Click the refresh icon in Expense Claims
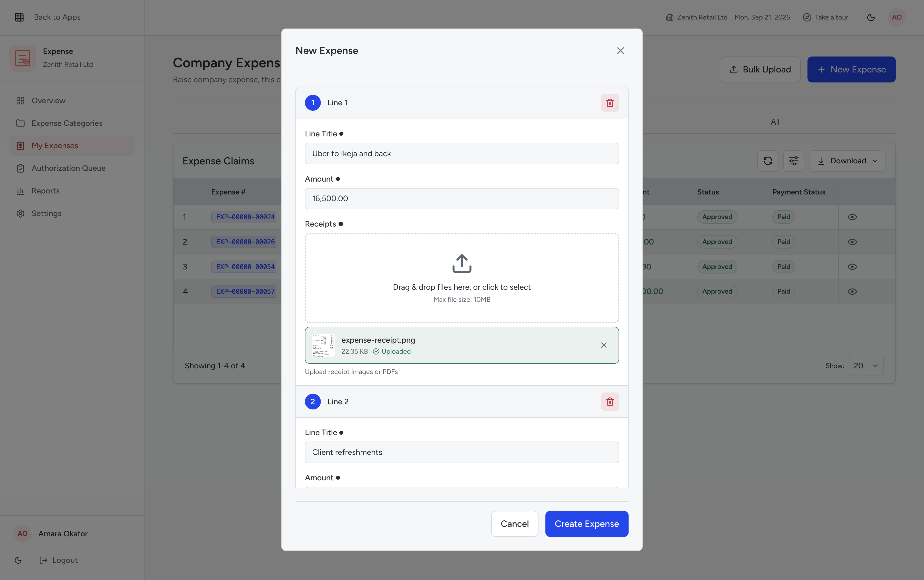924x580 pixels. pyautogui.click(x=768, y=161)
